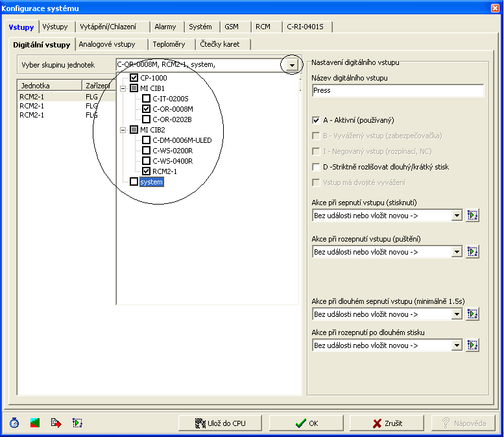Toggle 'A - Aktivní (používaný)' checkbox

(316, 120)
